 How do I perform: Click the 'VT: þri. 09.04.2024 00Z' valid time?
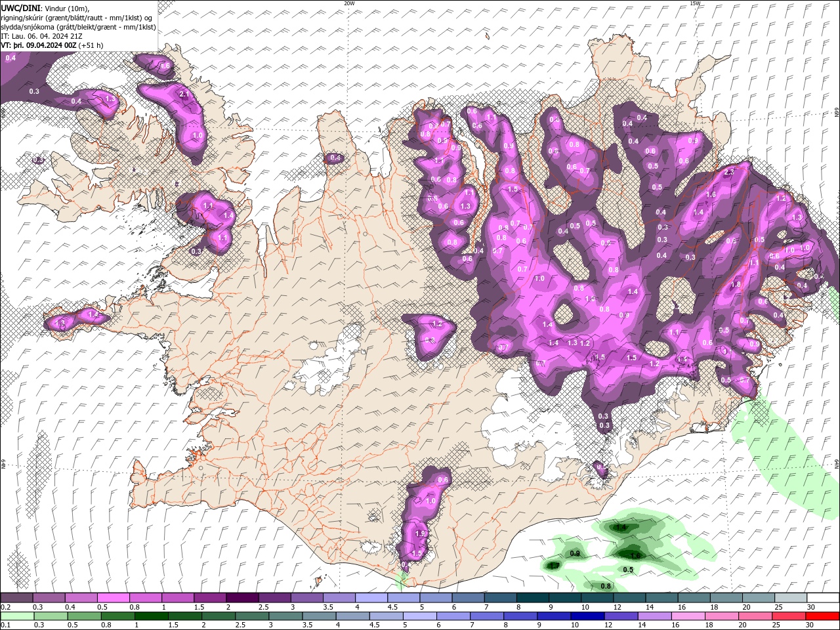[x=39, y=45]
